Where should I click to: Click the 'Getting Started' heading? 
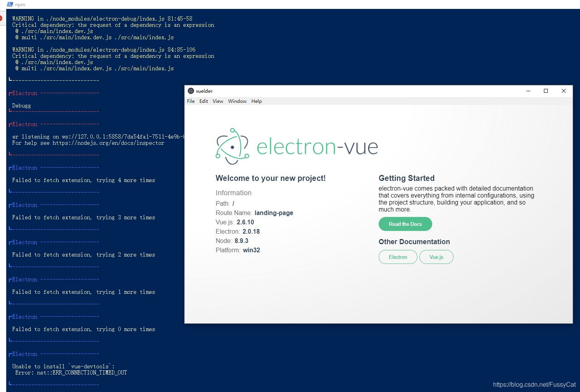tap(407, 178)
